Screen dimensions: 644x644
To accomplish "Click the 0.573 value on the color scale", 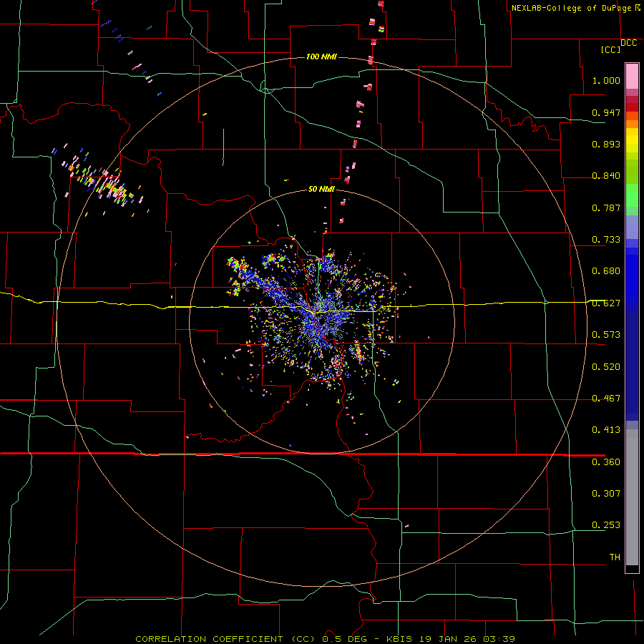I will coord(606,335).
